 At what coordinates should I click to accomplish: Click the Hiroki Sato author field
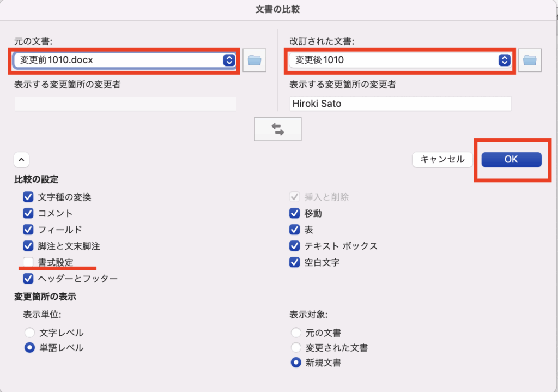click(x=400, y=104)
